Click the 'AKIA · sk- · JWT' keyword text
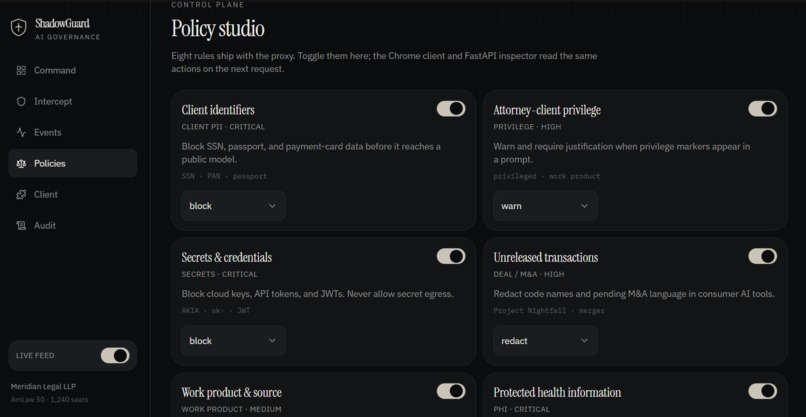The height and width of the screenshot is (417, 806). click(216, 311)
